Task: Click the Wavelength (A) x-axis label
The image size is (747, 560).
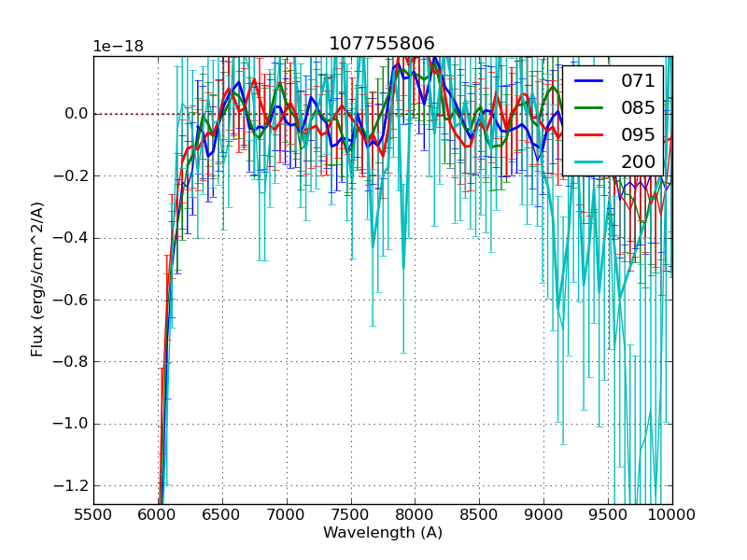Action: (382, 533)
